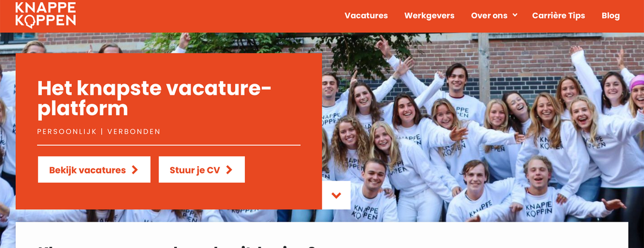Image resolution: width=644 pixels, height=248 pixels.
Task: Expand the chevron beside Over ons
Action: (515, 16)
